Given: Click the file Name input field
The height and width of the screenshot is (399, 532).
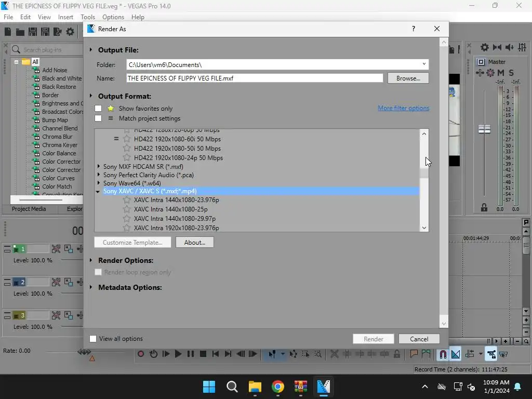Looking at the screenshot, I should 255,78.
